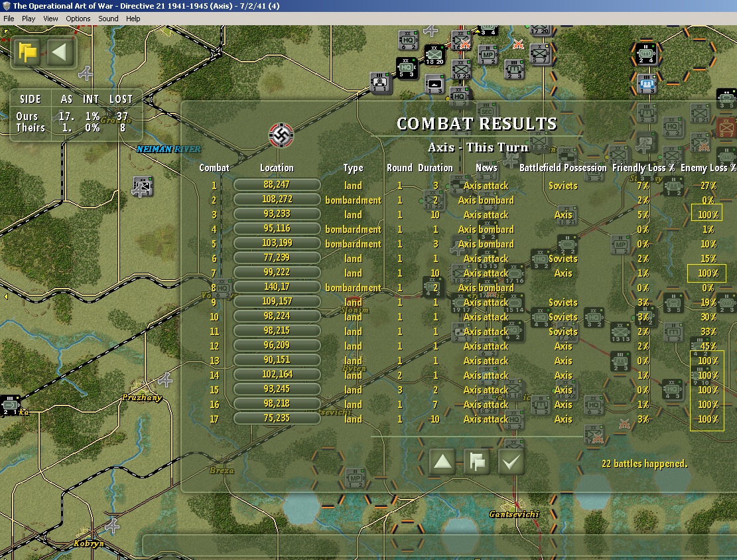Jump to combat location 96,209

(x=277, y=345)
